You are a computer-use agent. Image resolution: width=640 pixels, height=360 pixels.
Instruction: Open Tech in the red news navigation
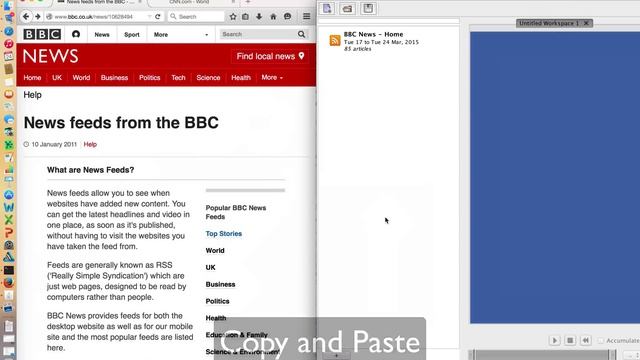(178, 78)
